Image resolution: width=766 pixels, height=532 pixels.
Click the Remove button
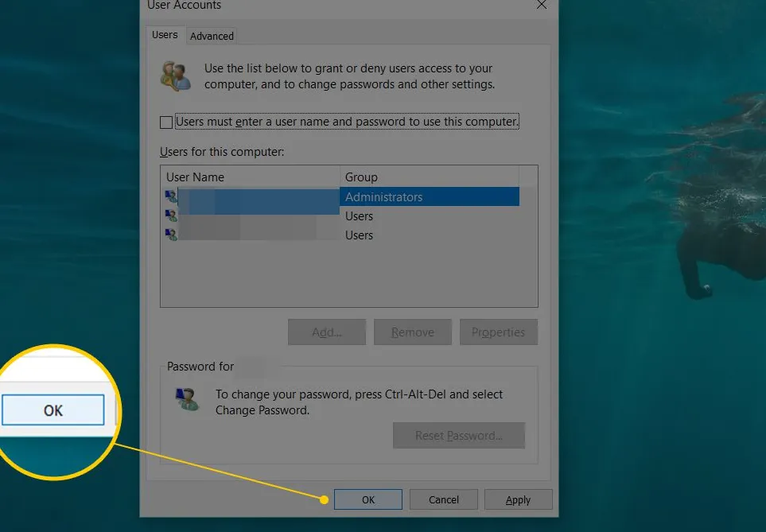coord(412,332)
